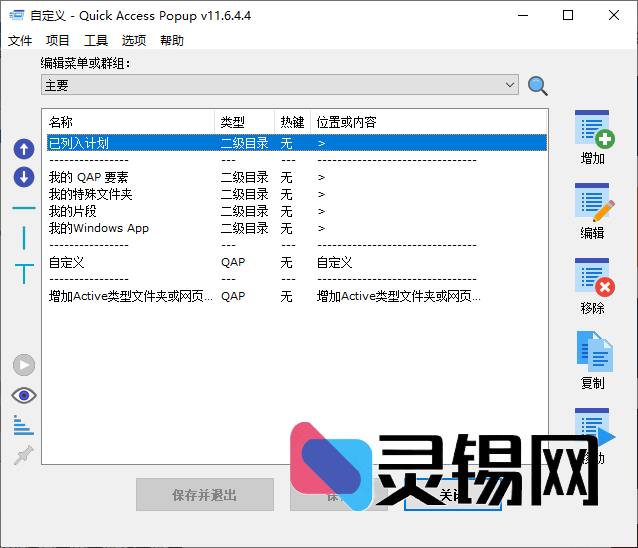638x548 pixels.
Task: Select the 我的Windows App row
Action: 297,228
